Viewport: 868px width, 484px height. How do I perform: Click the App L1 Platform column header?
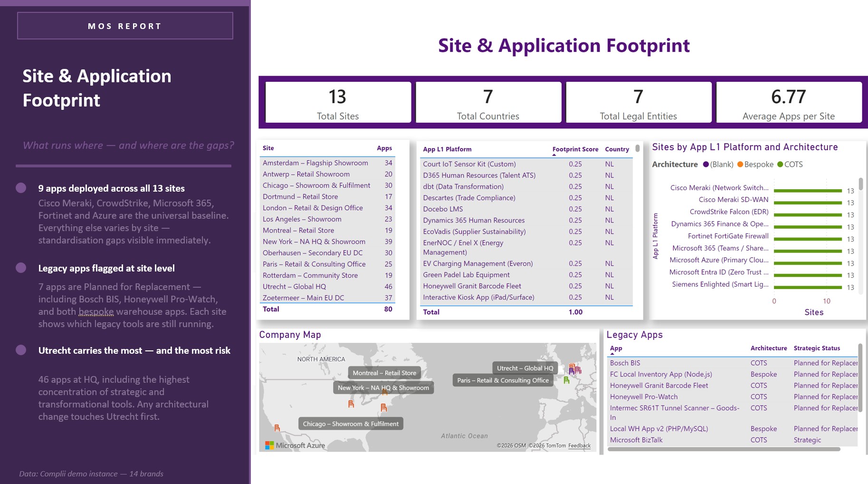pos(447,149)
